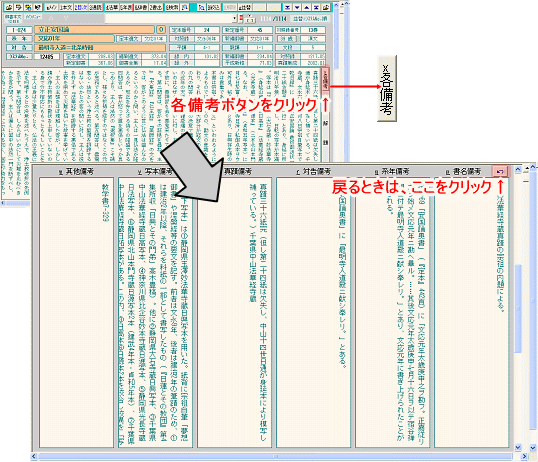Click the 5年表 toolbar button
538x462 pixels.
(126, 7)
